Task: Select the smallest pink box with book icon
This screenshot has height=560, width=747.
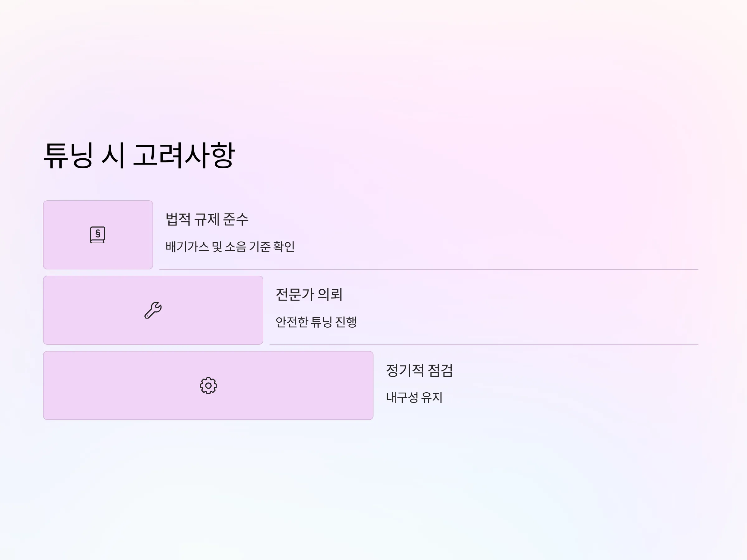Action: 98,235
